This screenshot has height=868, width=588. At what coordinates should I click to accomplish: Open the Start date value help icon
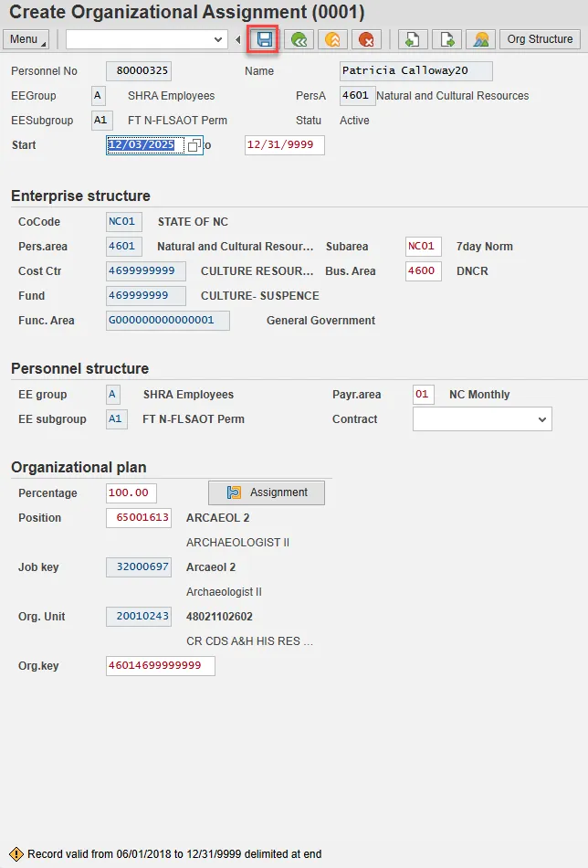[194, 145]
